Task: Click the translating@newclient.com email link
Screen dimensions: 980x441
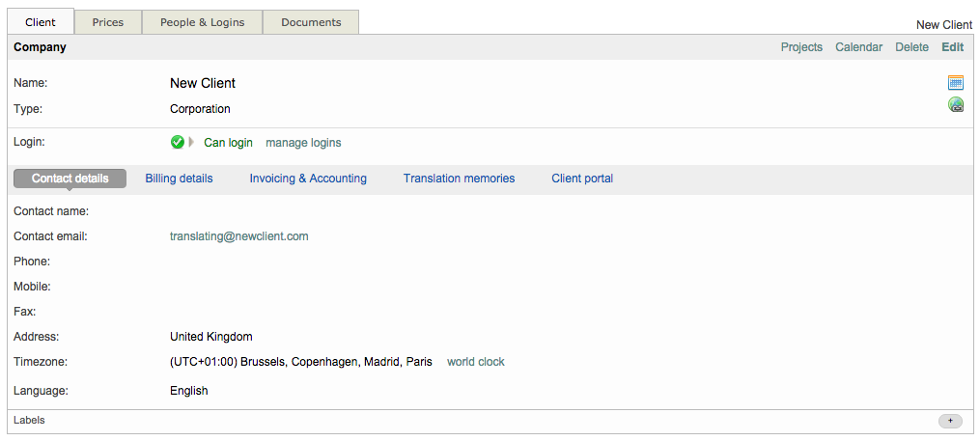Action: pos(238,236)
